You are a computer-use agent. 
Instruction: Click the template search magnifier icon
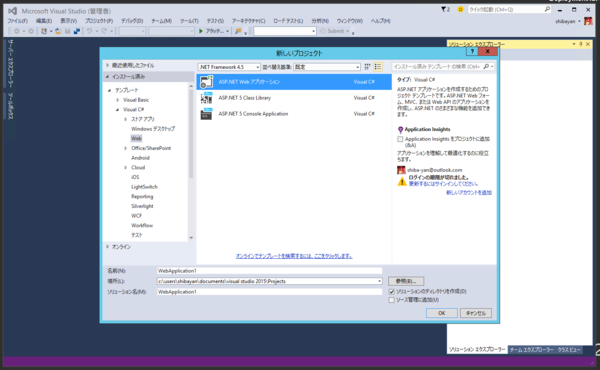486,67
